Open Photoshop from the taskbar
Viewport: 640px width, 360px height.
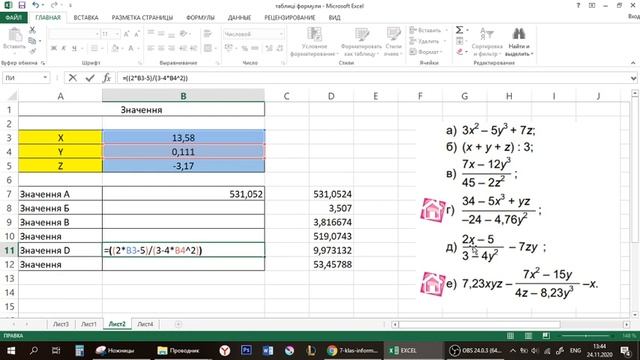pos(246,350)
